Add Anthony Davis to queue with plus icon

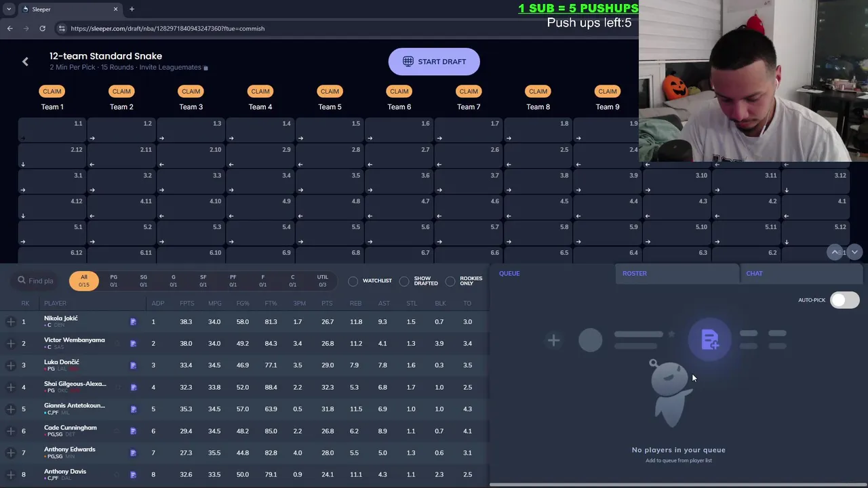[x=11, y=474]
